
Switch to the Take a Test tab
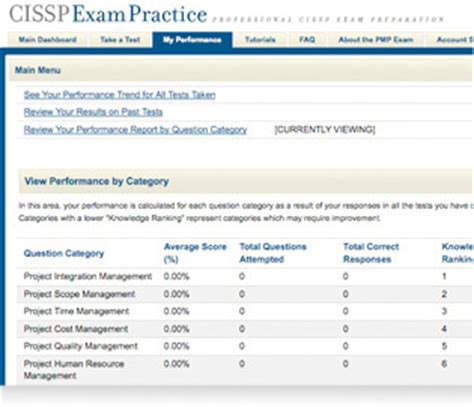point(120,40)
